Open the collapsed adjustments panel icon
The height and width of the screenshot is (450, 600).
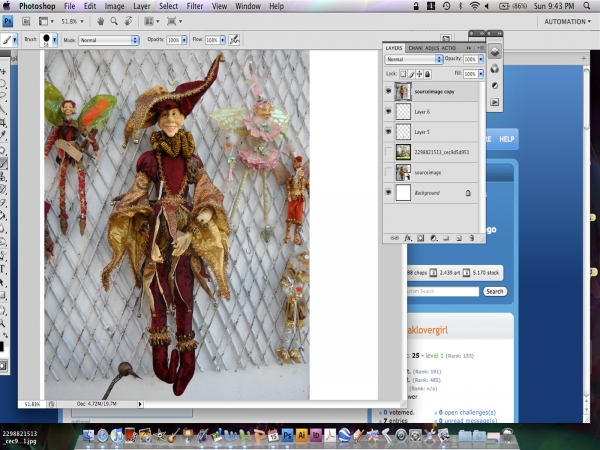click(494, 85)
